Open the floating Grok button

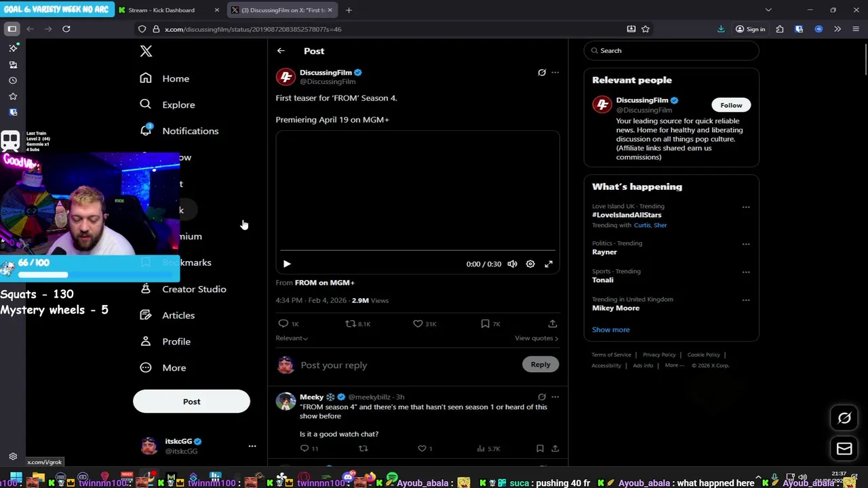(x=844, y=418)
